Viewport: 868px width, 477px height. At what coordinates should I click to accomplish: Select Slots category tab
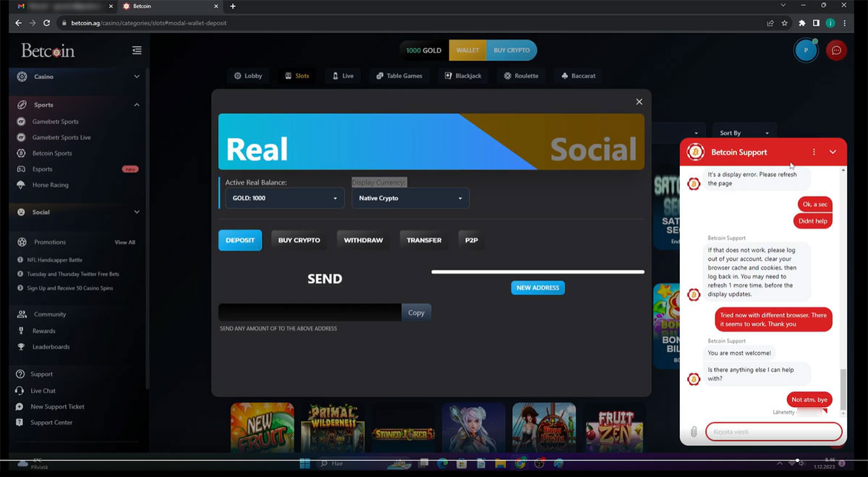click(x=297, y=76)
